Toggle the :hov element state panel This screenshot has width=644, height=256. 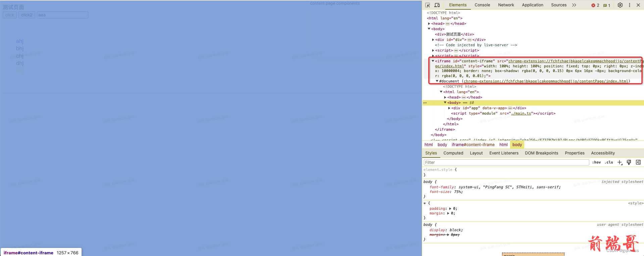tap(596, 162)
